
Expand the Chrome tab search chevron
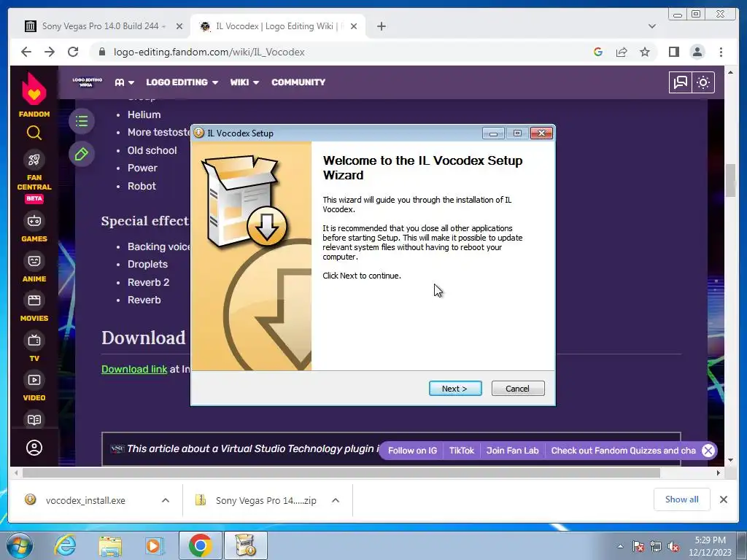click(x=652, y=26)
